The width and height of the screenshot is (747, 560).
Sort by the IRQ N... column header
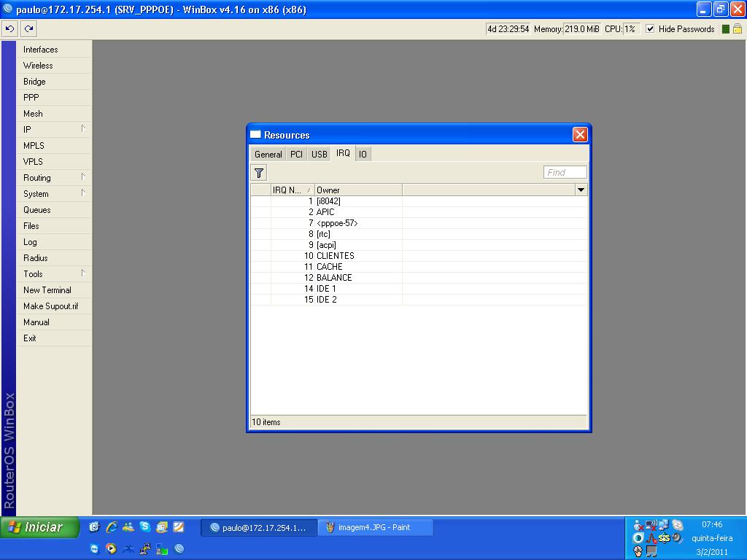pos(293,190)
